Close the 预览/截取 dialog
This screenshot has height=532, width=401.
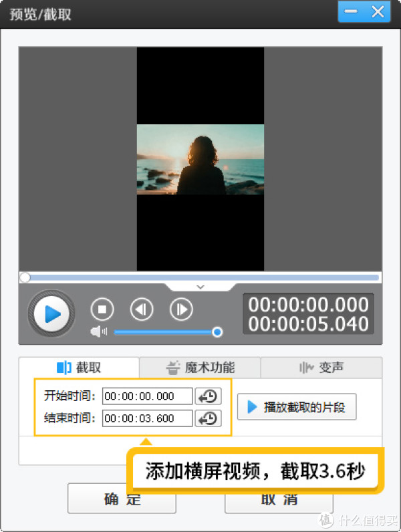[378, 11]
